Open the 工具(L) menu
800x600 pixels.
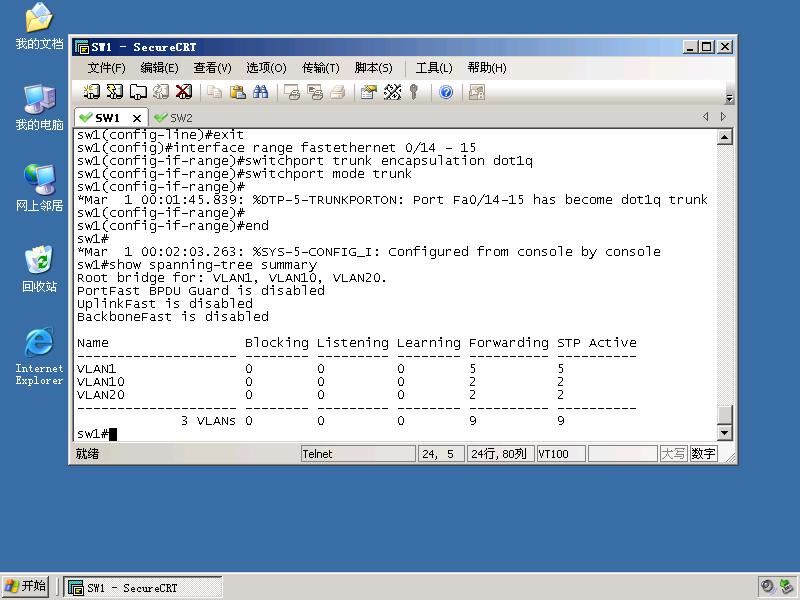[x=434, y=68]
